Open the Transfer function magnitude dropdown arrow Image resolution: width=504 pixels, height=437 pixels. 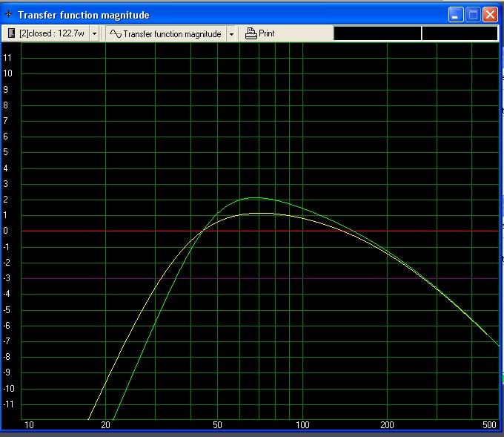point(231,33)
